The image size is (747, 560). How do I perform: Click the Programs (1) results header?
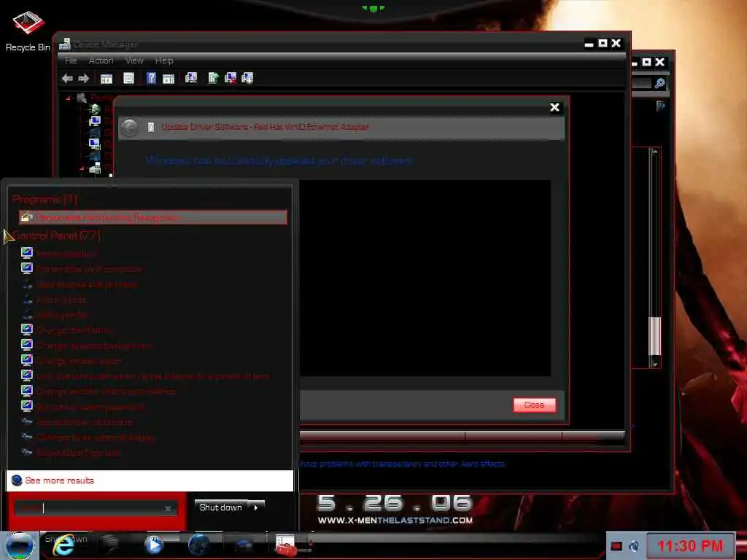[44, 199]
